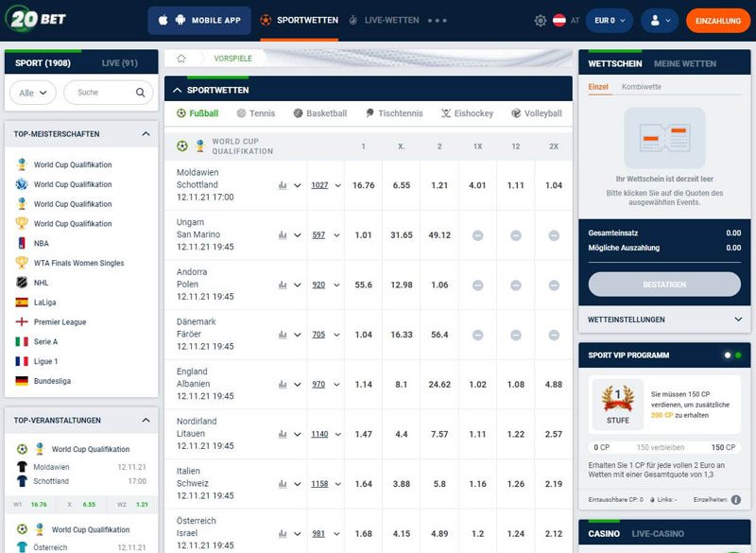This screenshot has height=553, width=756.
Task: Click the Austrian flag language icon
Action: pos(558,20)
